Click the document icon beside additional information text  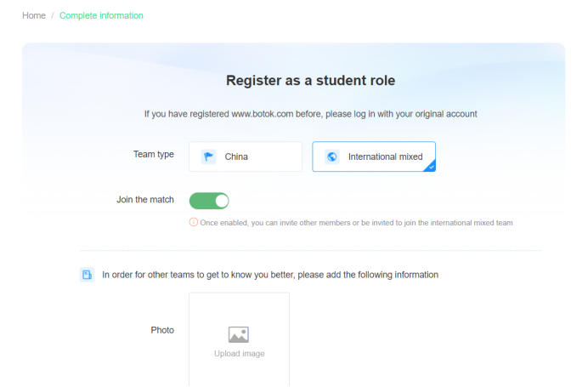(x=87, y=275)
